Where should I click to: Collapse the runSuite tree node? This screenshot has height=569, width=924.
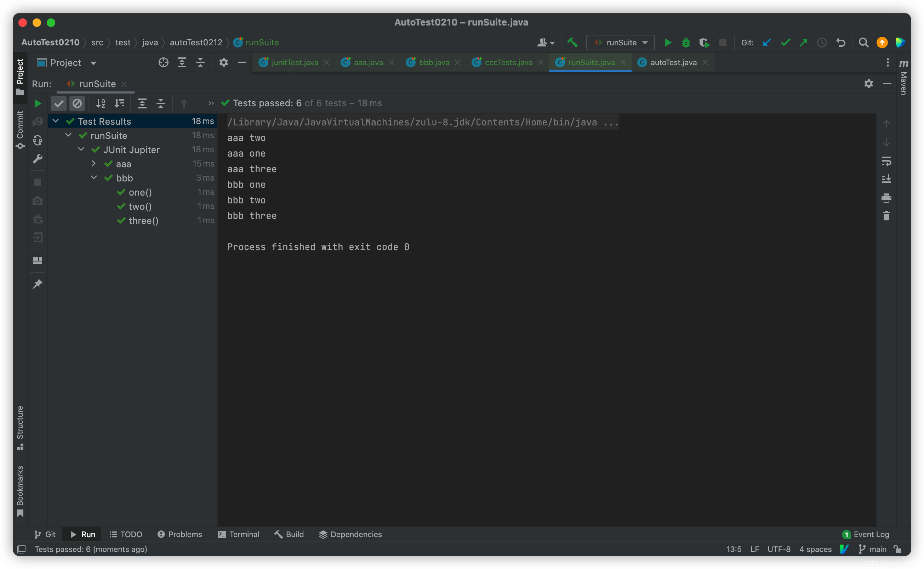pos(68,135)
